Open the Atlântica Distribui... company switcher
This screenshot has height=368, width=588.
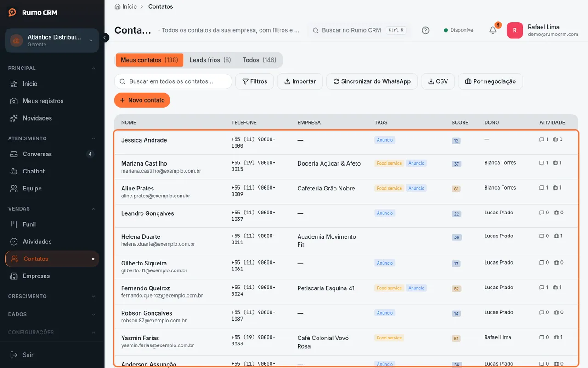click(x=52, y=40)
